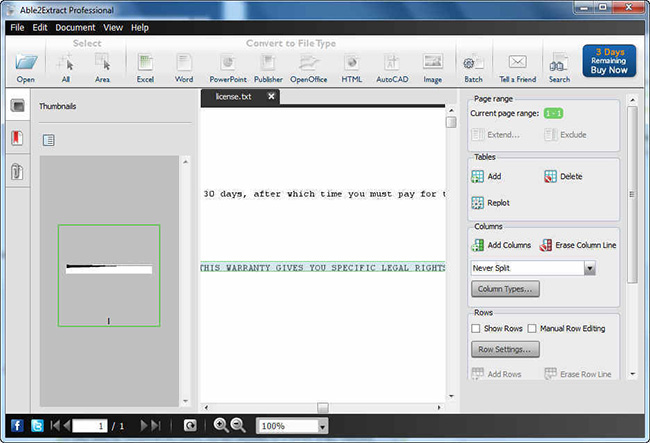
Task: Switch to the license.txt tab
Action: point(240,98)
